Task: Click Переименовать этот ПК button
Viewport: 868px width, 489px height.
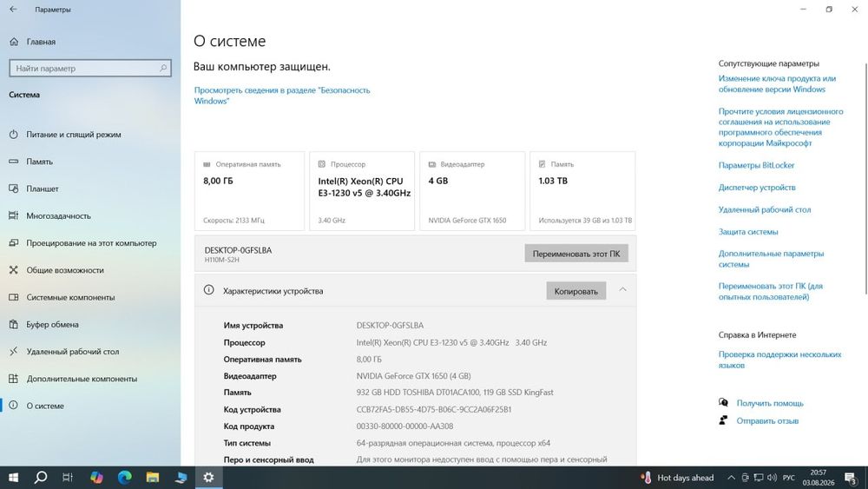Action: click(576, 254)
